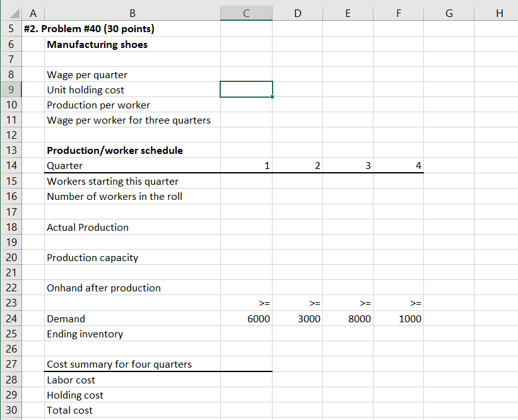The image size is (518, 420).
Task: Click quarter number 1 cell
Action: click(247, 165)
